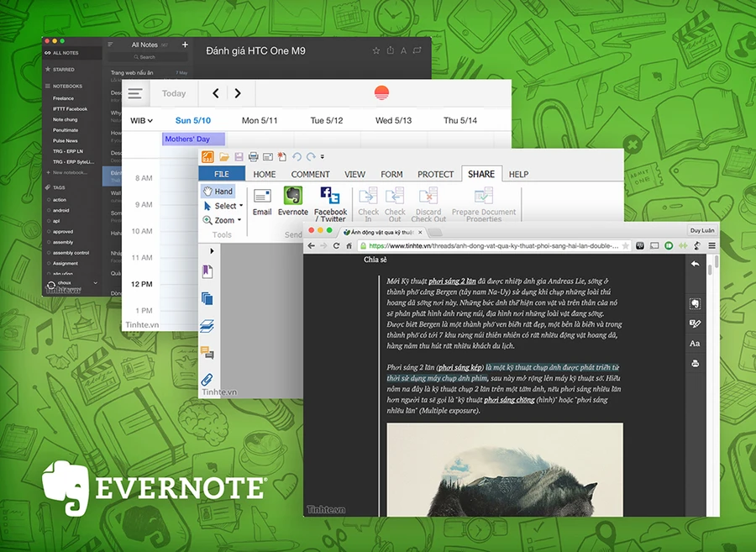
Task: Reload the page in the browser
Action: pos(336,246)
